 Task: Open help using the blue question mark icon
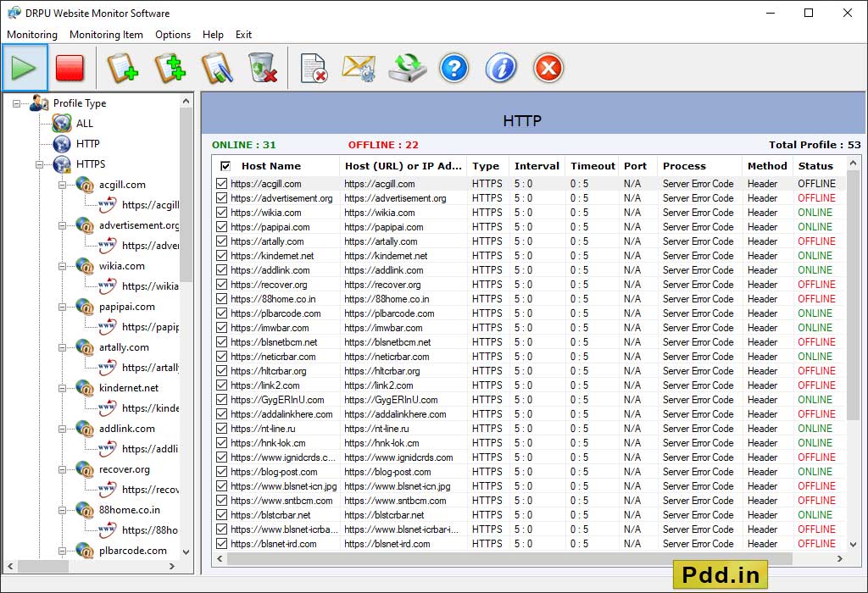coord(454,69)
